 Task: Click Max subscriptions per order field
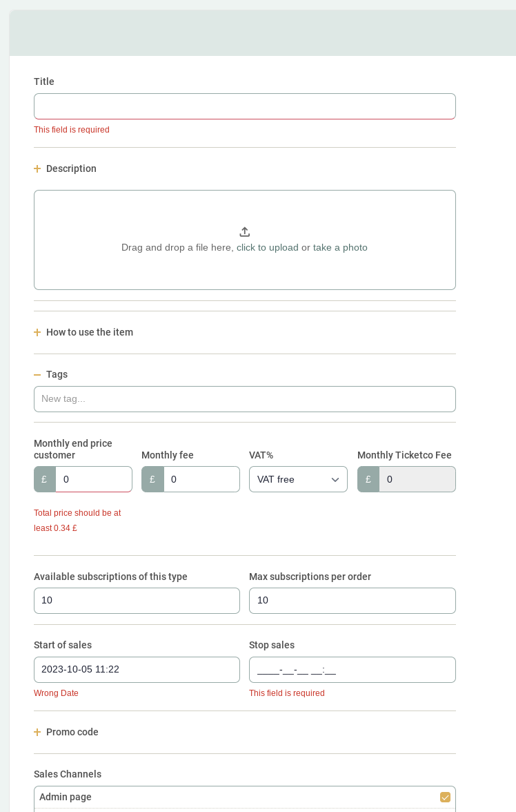tap(352, 601)
